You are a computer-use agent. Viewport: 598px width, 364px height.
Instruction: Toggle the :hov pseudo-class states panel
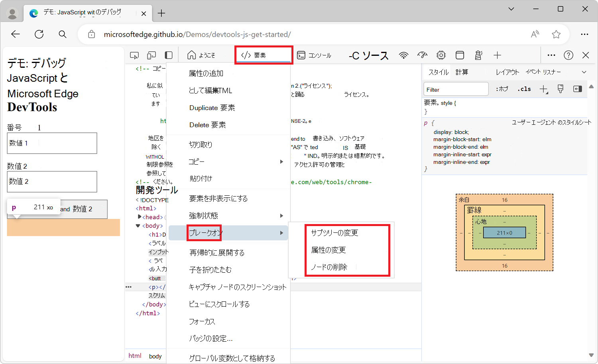[502, 89]
